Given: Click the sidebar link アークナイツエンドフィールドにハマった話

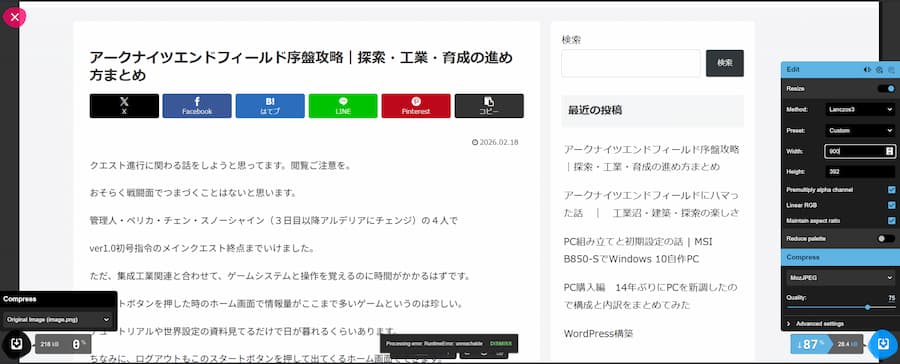Looking at the screenshot, I should [651, 204].
